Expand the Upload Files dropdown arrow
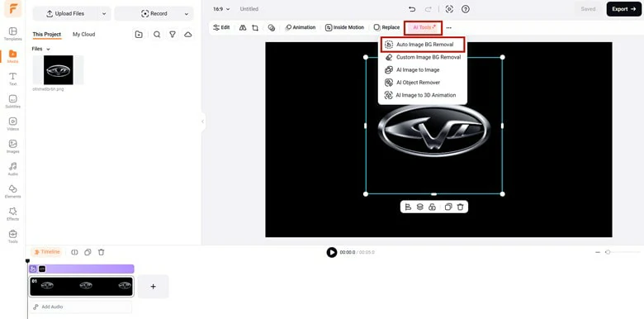 104,13
